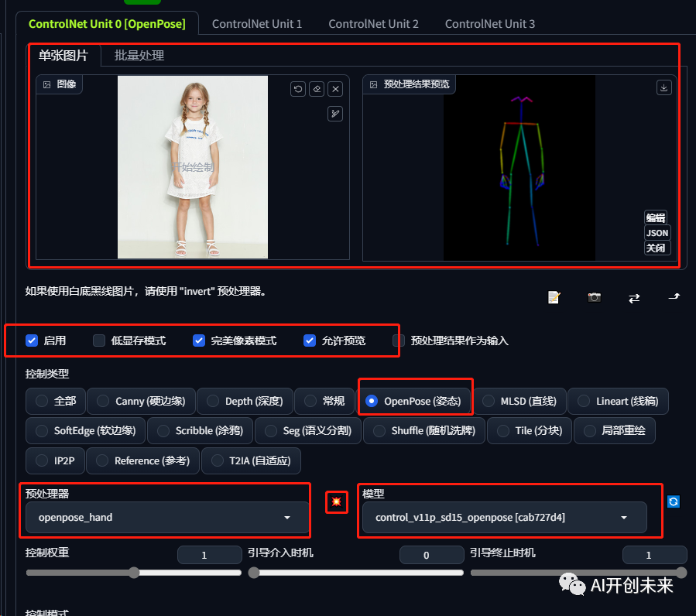Select Lineart (线稿) control type
The width and height of the screenshot is (696, 616).
(618, 401)
